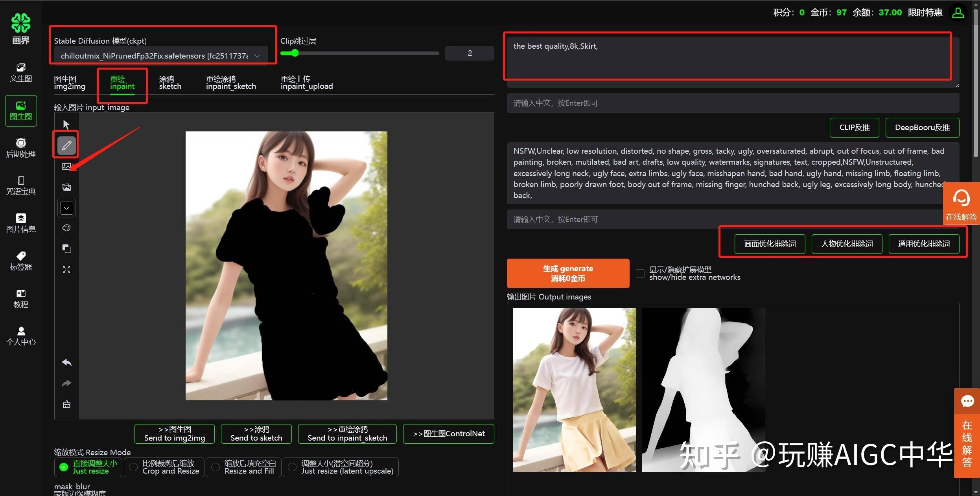The width and height of the screenshot is (980, 496).
Task: Switch to the arrow selection tool
Action: (x=66, y=124)
